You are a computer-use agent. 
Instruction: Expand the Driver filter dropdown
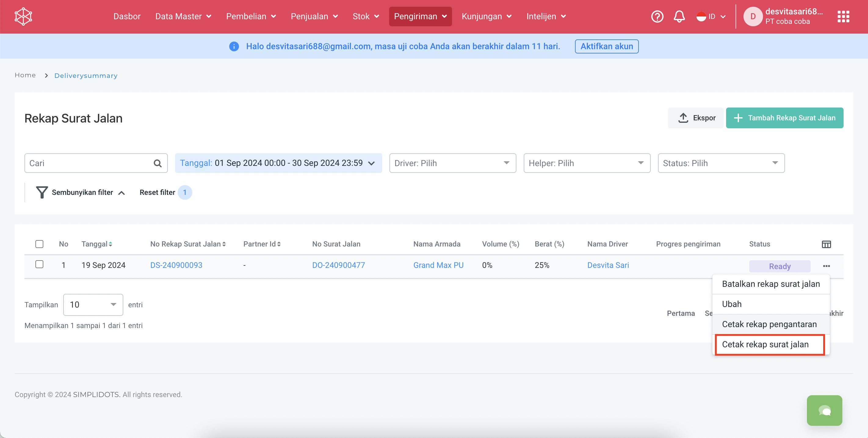[452, 163]
